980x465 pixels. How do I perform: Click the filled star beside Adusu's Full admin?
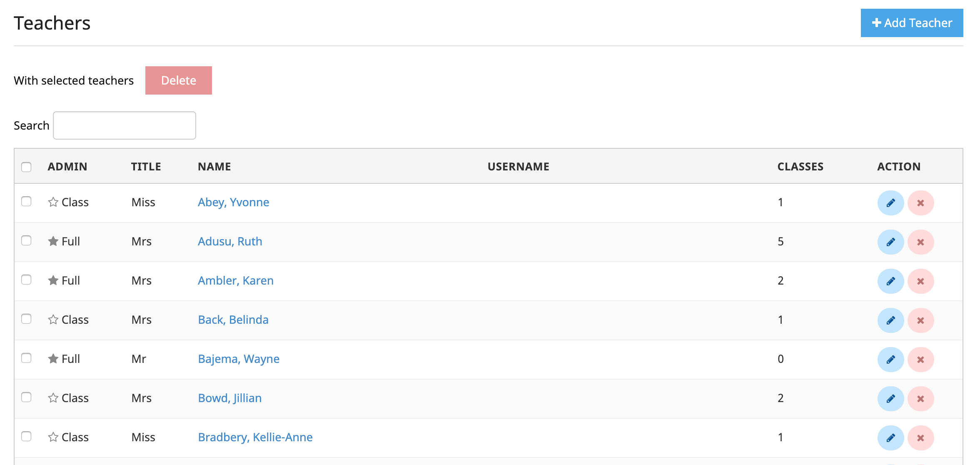tap(53, 241)
